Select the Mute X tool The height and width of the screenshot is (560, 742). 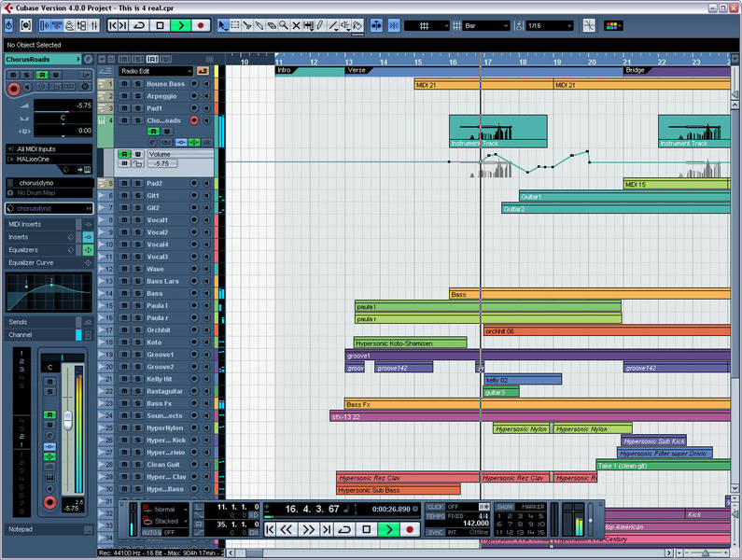296,25
